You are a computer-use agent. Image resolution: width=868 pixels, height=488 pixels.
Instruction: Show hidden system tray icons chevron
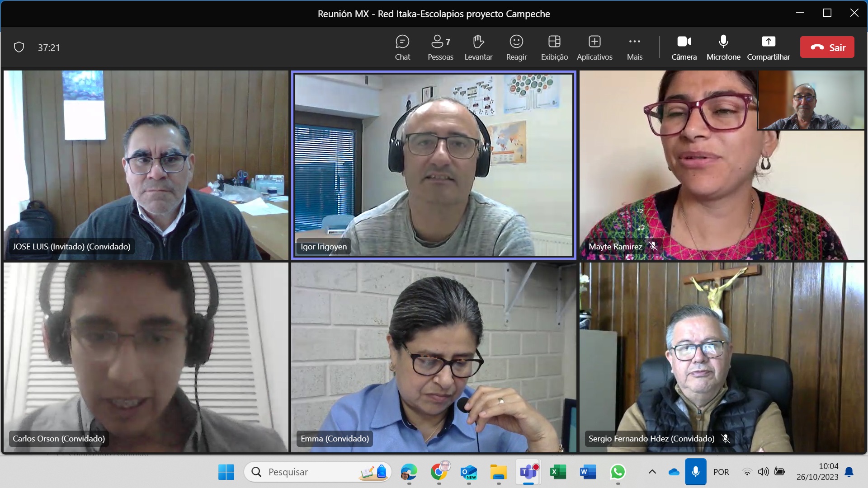point(652,472)
